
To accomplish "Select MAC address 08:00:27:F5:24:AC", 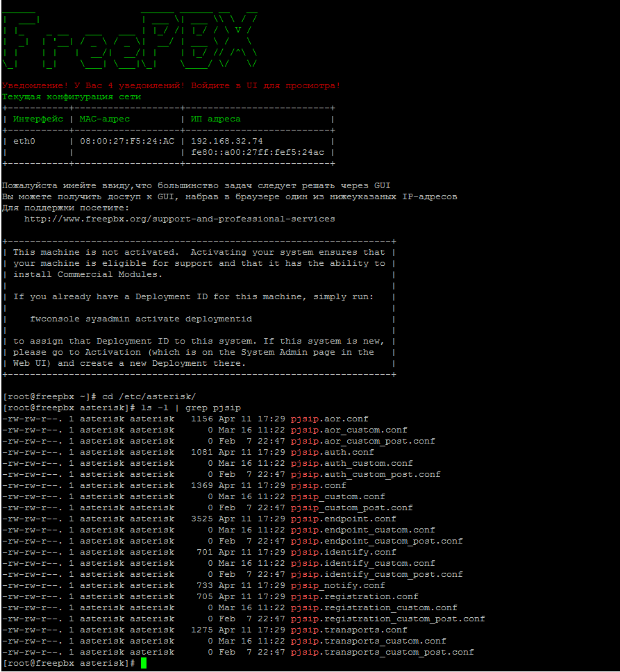I will [x=127, y=142].
